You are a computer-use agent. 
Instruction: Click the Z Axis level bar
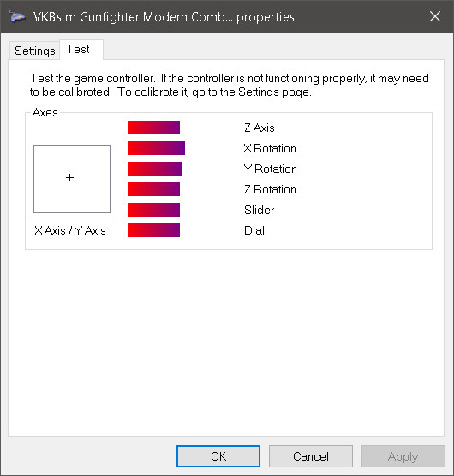153,128
